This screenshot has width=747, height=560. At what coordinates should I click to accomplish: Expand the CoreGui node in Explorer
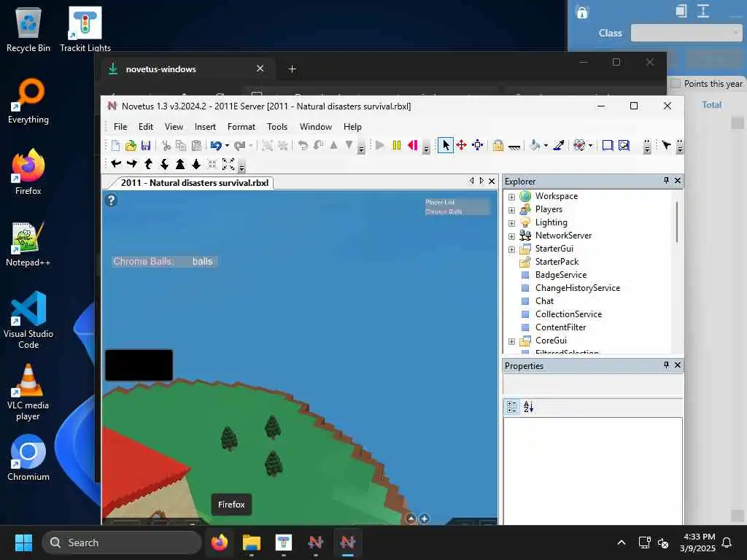(511, 341)
